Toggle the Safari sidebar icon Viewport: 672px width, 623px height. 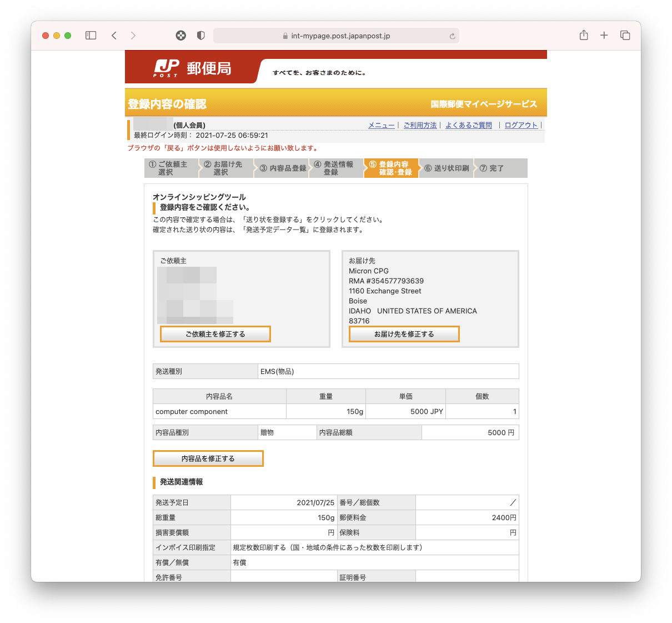click(x=91, y=36)
